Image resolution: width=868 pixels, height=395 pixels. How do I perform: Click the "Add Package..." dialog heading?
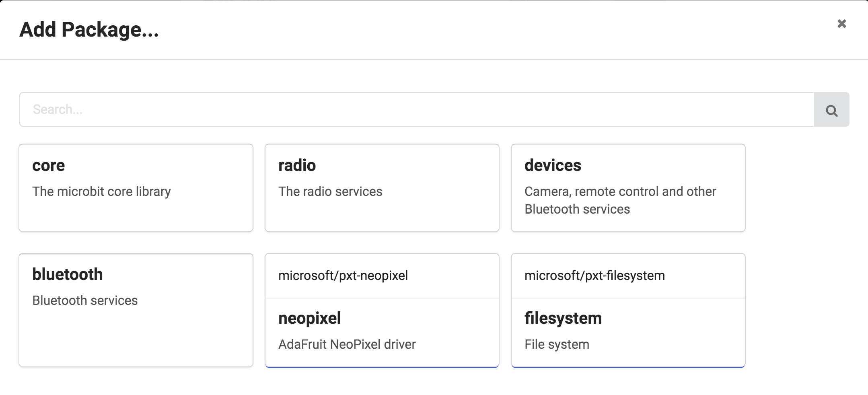tap(89, 30)
